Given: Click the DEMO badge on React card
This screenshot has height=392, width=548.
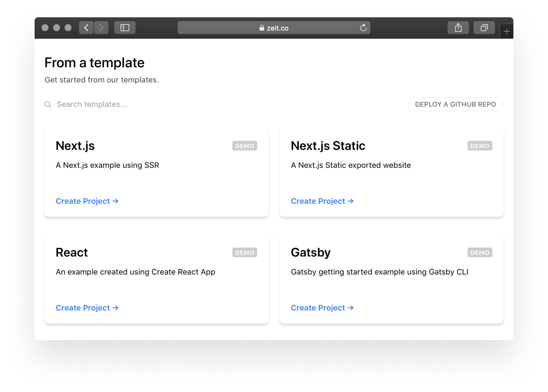Looking at the screenshot, I should coord(245,252).
